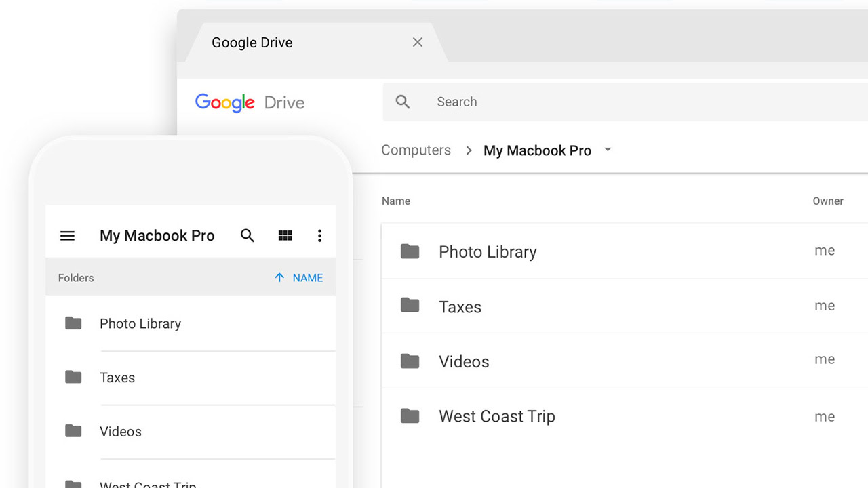Open the West Coast Trip folder on desktop
The width and height of the screenshot is (868, 488).
pos(496,416)
